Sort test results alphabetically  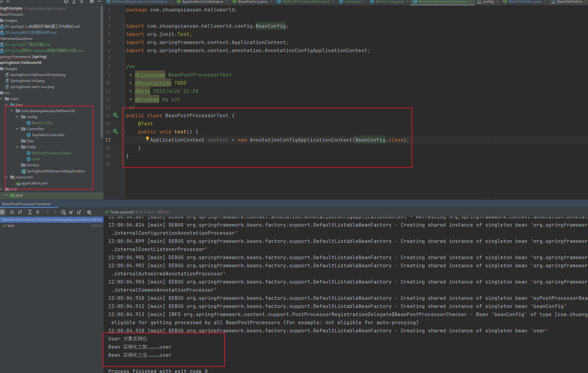tap(12, 212)
